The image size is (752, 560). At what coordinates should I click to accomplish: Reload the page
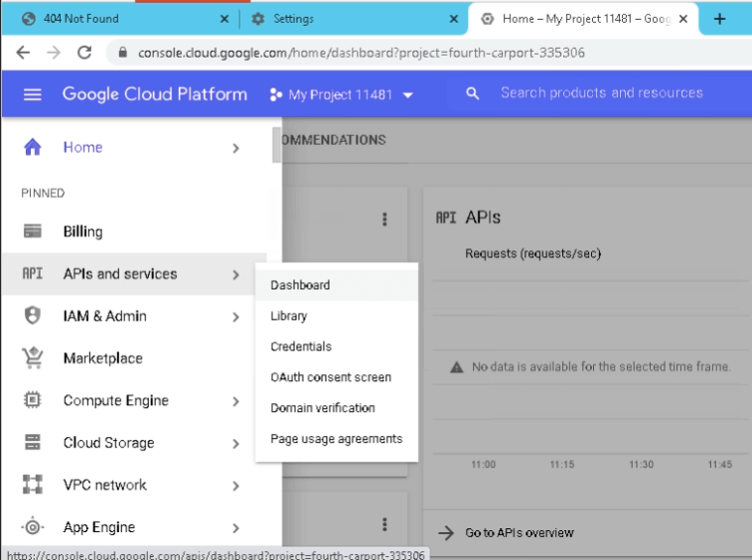84,53
